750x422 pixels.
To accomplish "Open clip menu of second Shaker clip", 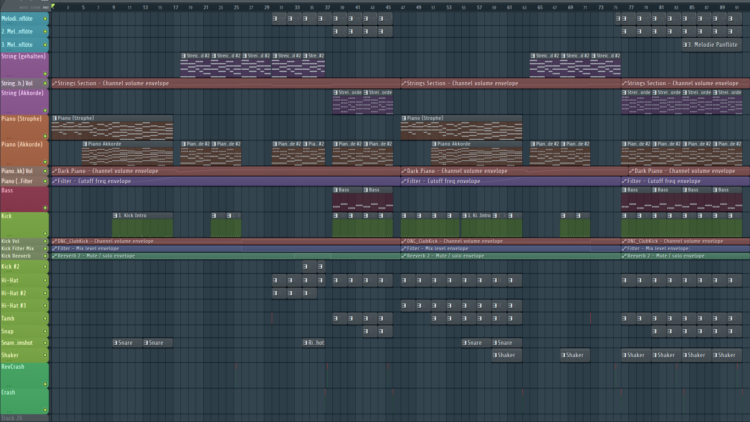I will [563, 355].
